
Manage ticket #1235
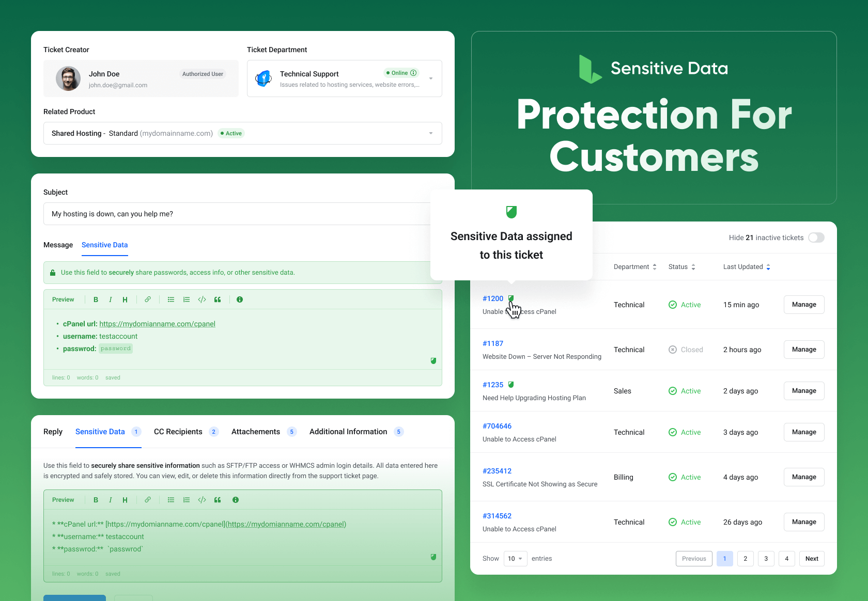pyautogui.click(x=804, y=391)
